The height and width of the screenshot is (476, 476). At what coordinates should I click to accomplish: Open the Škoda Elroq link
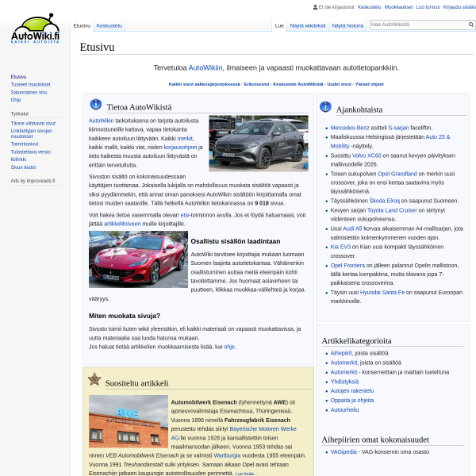click(x=384, y=201)
